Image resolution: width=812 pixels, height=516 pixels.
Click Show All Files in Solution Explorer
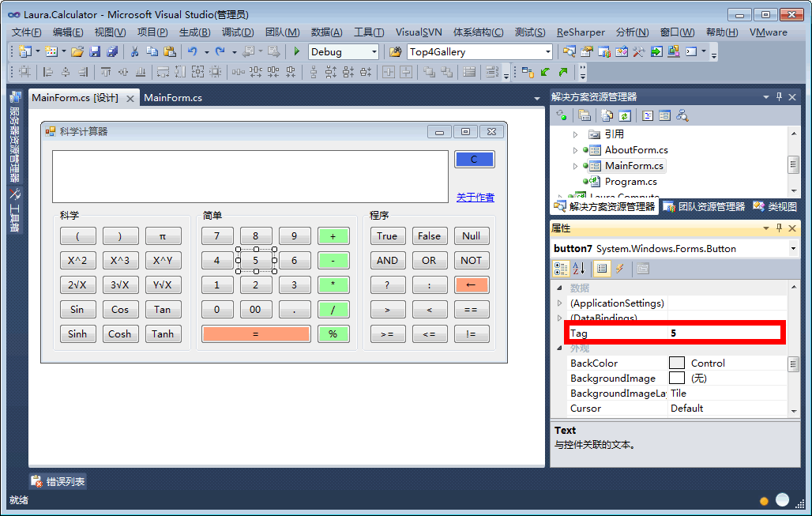click(x=607, y=116)
